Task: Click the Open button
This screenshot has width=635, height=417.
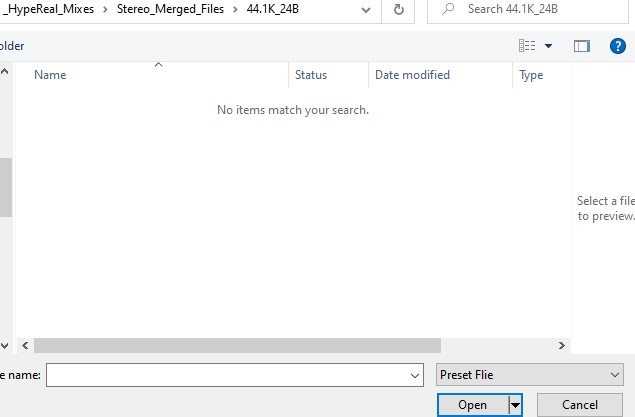Action: point(473,405)
